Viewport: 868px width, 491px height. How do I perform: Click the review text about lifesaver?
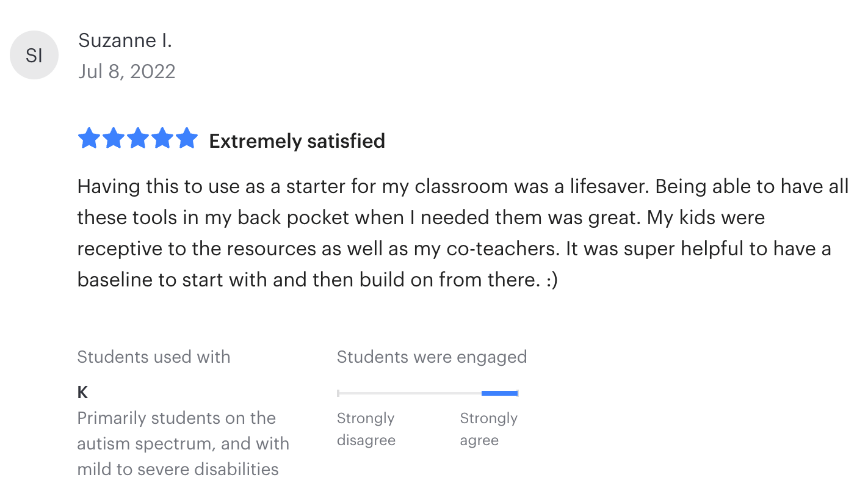click(x=463, y=186)
